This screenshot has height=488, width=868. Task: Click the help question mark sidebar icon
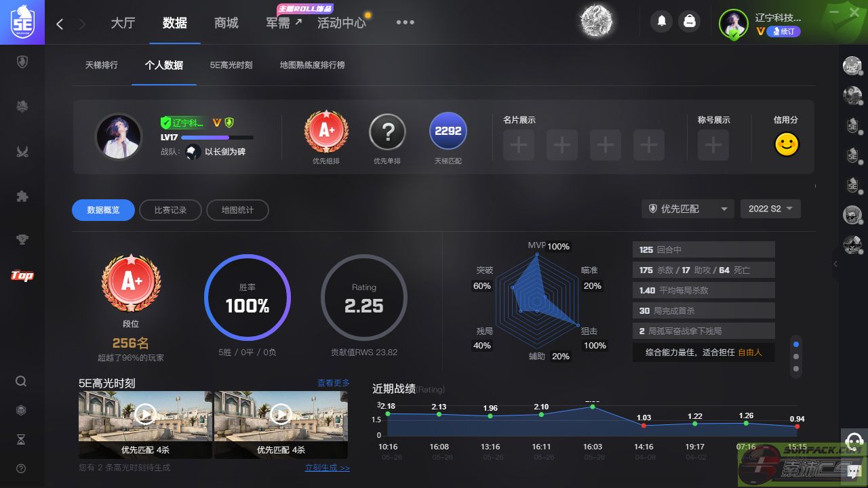tap(21, 468)
